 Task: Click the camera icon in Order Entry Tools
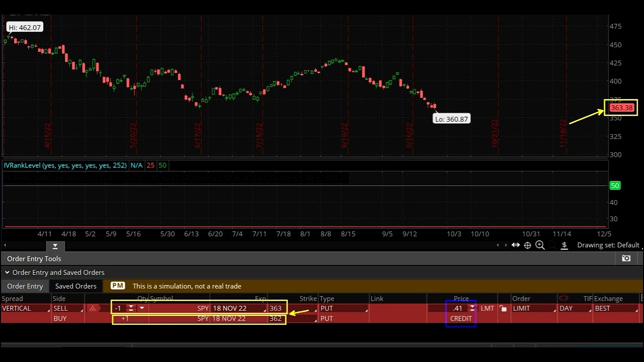click(626, 258)
